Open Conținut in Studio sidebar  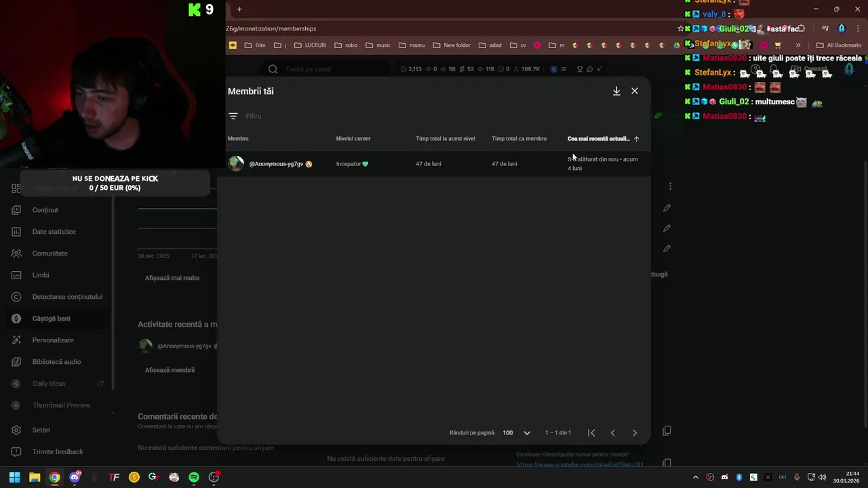click(x=45, y=210)
